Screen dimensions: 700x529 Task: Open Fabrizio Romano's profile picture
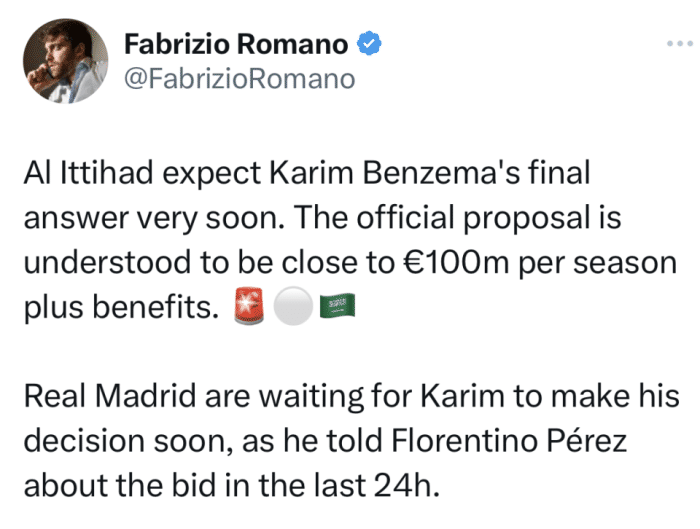(x=65, y=61)
